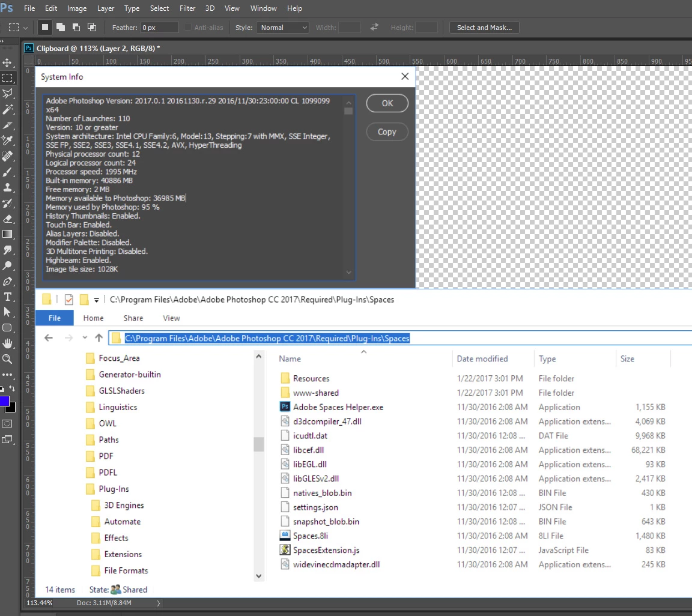
Task: Click the Explorer up-folder arrow
Action: click(x=99, y=338)
